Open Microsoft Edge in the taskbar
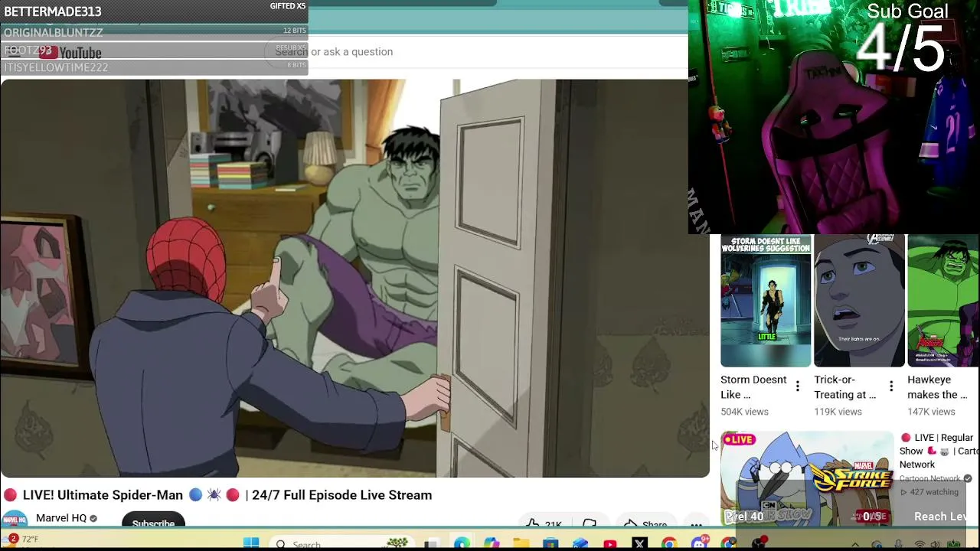 pos(462,543)
